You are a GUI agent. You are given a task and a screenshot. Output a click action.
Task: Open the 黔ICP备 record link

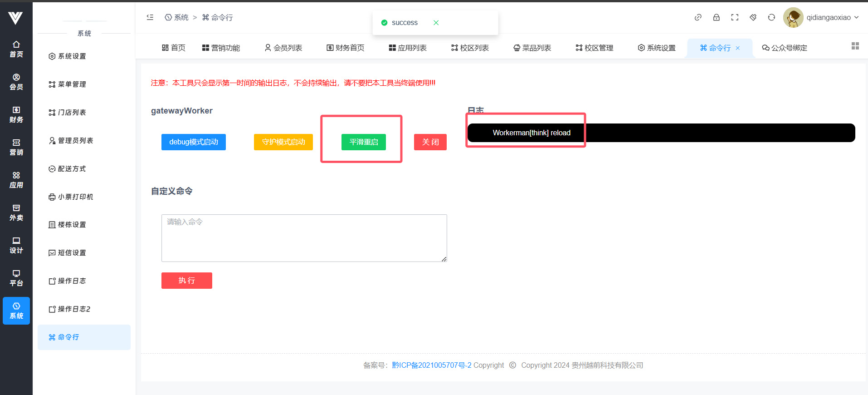coord(431,365)
